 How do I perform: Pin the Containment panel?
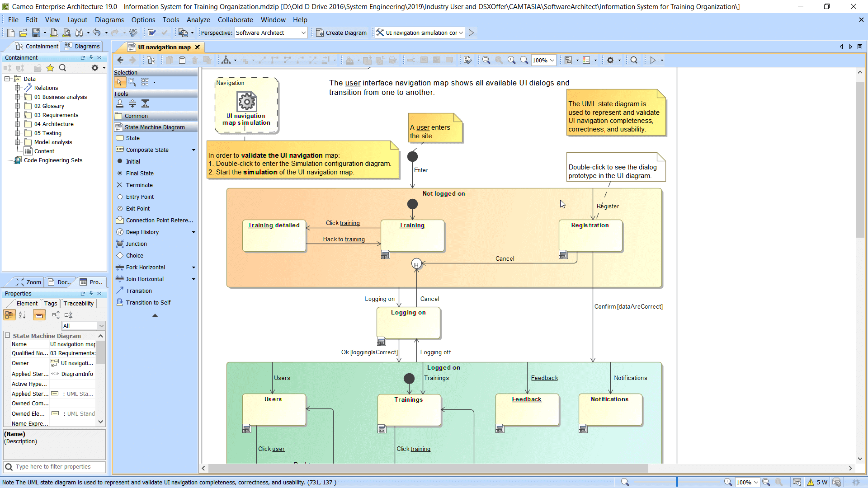tap(91, 57)
